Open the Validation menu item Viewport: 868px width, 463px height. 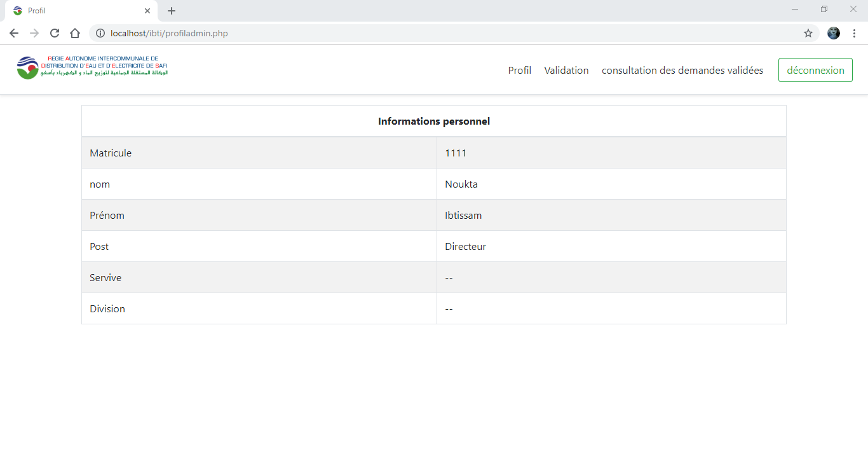coord(566,70)
